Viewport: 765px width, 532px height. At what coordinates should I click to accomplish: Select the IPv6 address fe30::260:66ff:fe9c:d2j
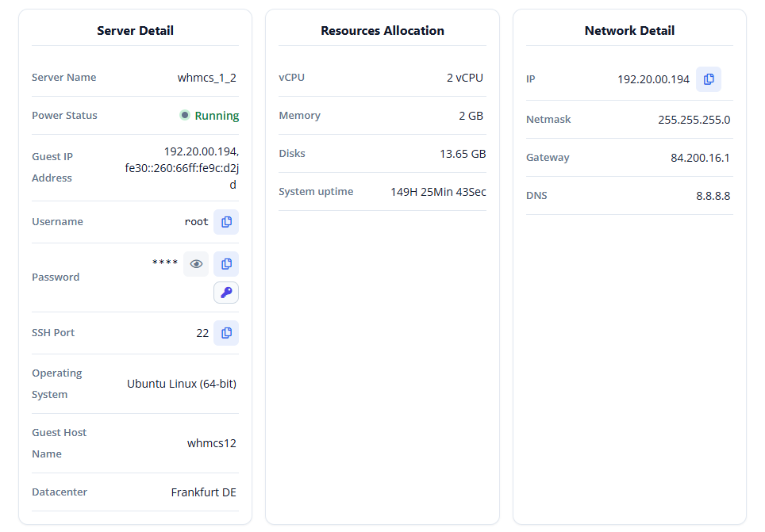[182, 168]
